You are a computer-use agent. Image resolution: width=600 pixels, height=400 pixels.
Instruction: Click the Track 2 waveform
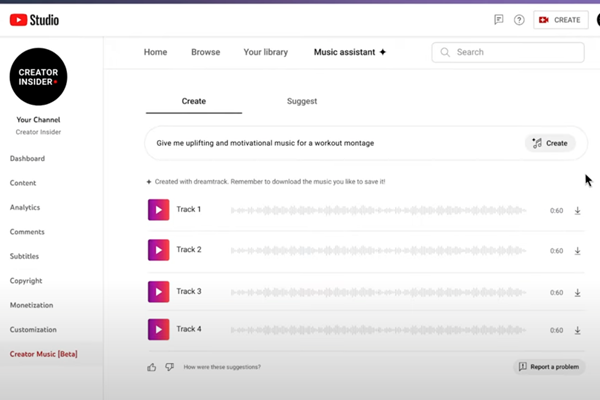[378, 250]
